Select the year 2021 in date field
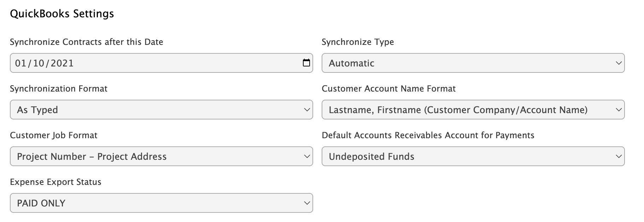This screenshot has height=222, width=644. [62, 63]
